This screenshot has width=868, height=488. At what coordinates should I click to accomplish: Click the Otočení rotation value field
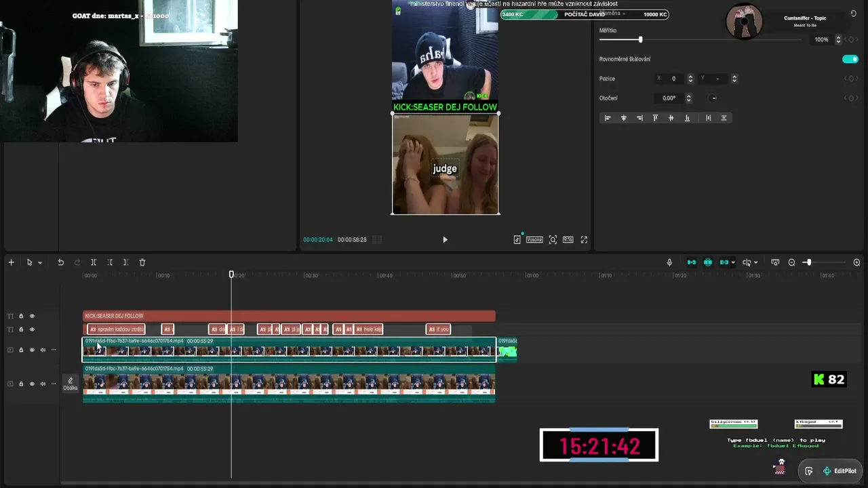point(669,98)
